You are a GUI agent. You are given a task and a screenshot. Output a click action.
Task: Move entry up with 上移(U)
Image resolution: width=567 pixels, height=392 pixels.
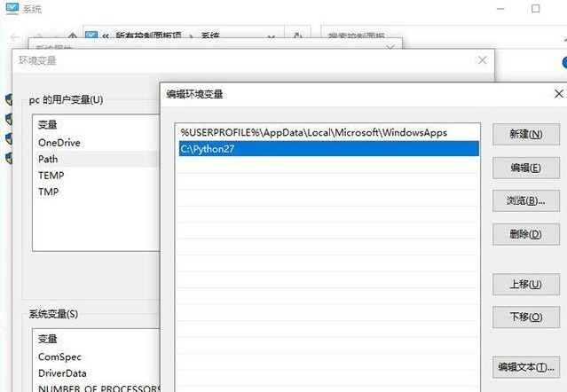click(x=525, y=284)
